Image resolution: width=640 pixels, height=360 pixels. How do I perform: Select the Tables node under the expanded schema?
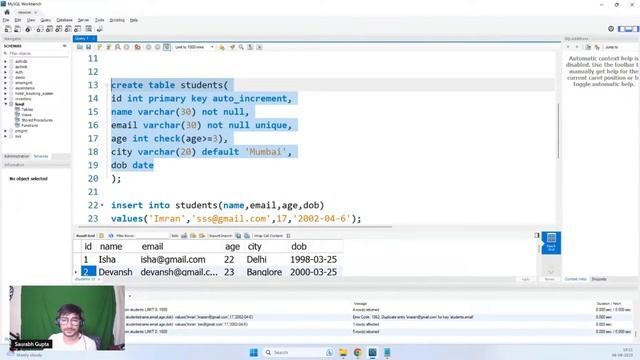(27, 109)
